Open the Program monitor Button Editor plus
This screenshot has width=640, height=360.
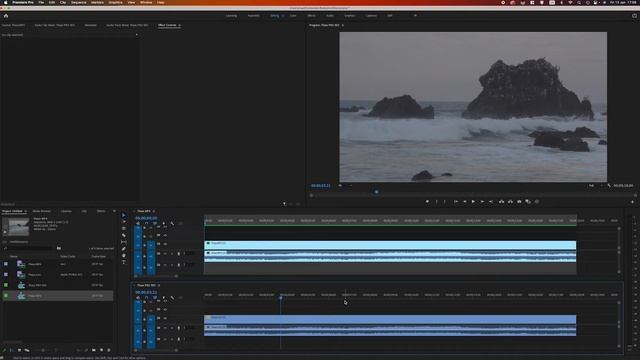point(633,202)
